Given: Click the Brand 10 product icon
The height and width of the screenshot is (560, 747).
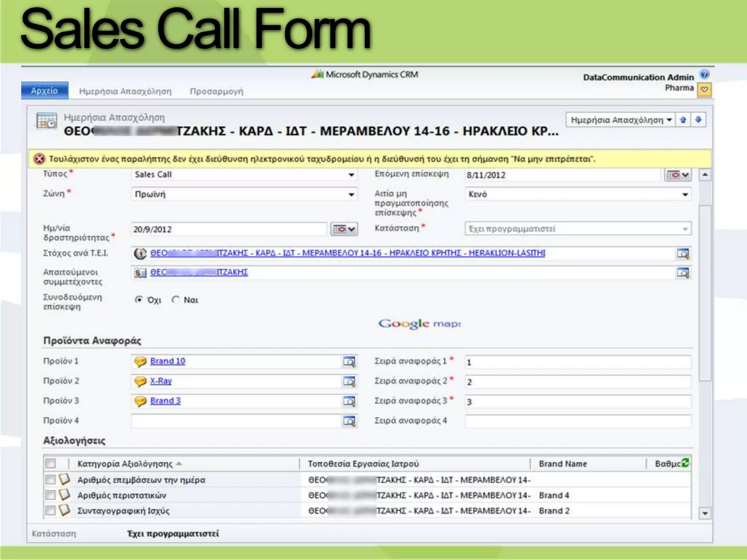Looking at the screenshot, I should point(140,362).
